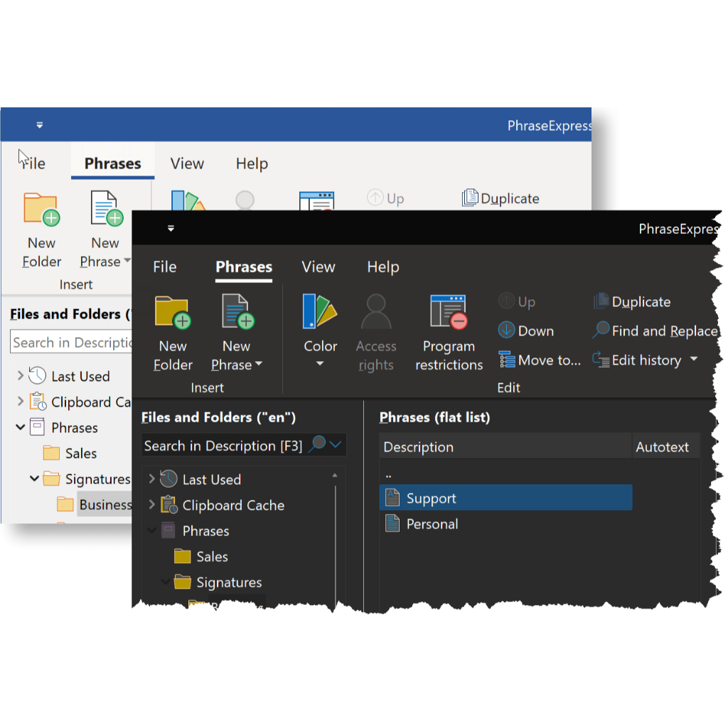The image size is (728, 728).
Task: Expand Clipboard Cache node in light tree
Action: tap(21, 401)
